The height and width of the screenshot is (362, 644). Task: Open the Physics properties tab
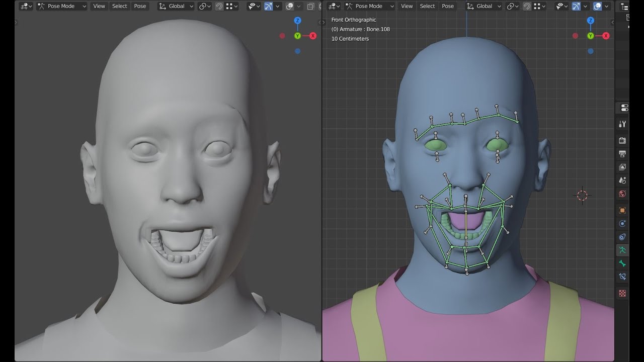pos(622,224)
